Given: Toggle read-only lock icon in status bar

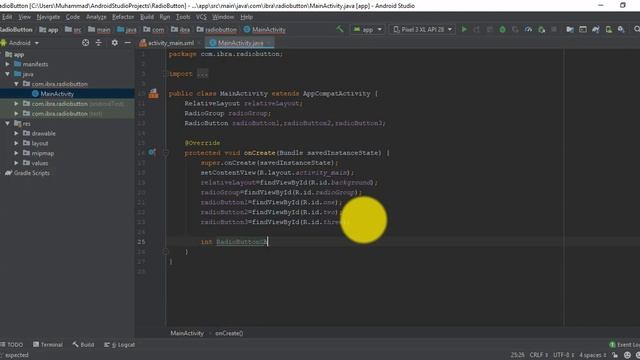Looking at the screenshot, I should 615,355.
